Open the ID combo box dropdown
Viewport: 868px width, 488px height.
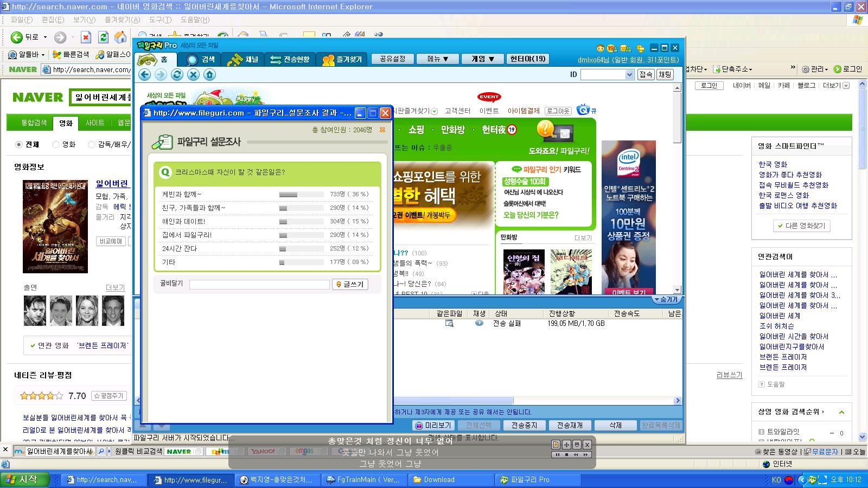tap(629, 75)
